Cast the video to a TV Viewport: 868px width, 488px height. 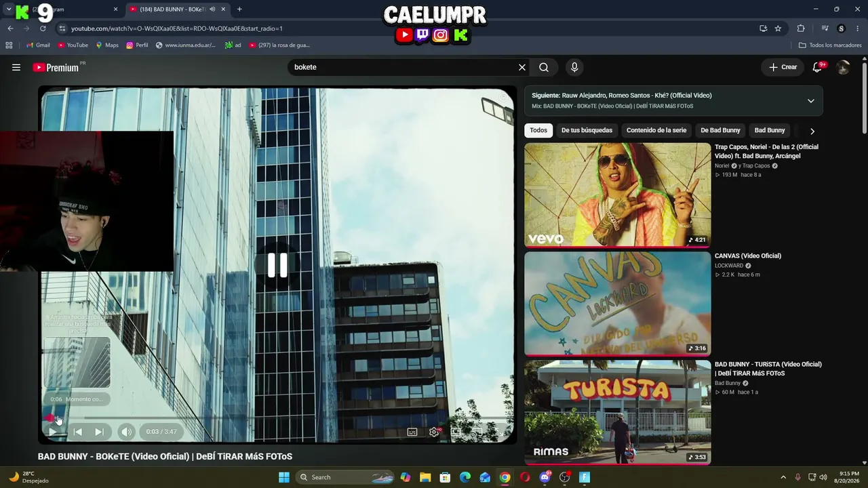477,432
